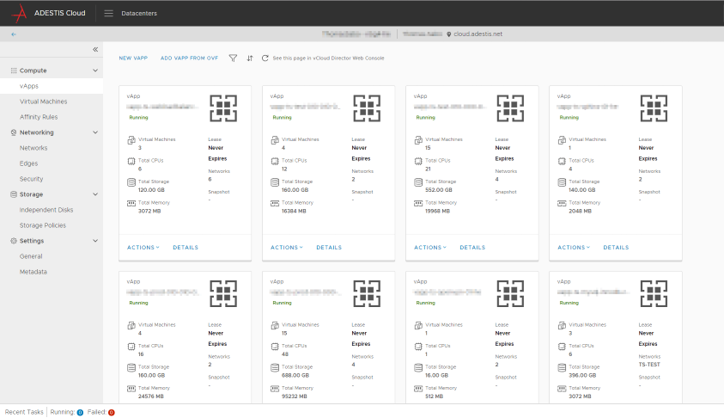Refresh the vApps list
724x418 pixels.
pos(265,58)
